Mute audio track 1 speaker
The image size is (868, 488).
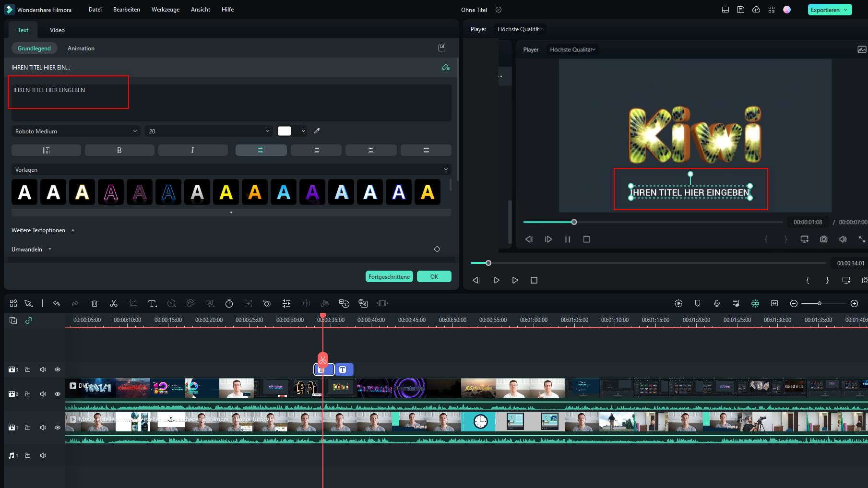click(x=43, y=455)
